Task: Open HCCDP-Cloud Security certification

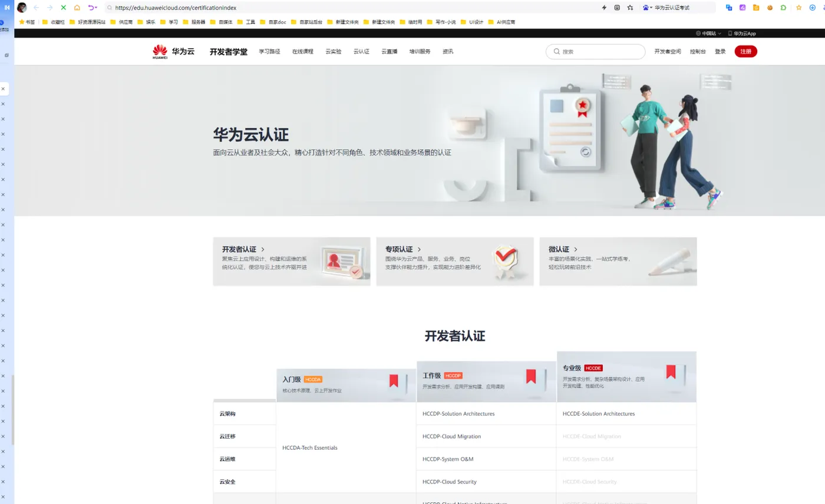Action: pyautogui.click(x=450, y=482)
